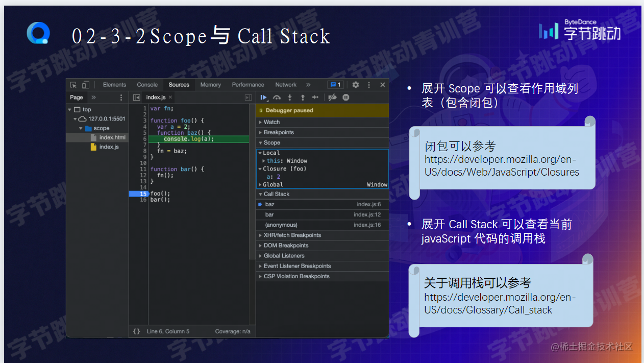Open the Network tab
This screenshot has height=363, width=644.
pos(286,85)
